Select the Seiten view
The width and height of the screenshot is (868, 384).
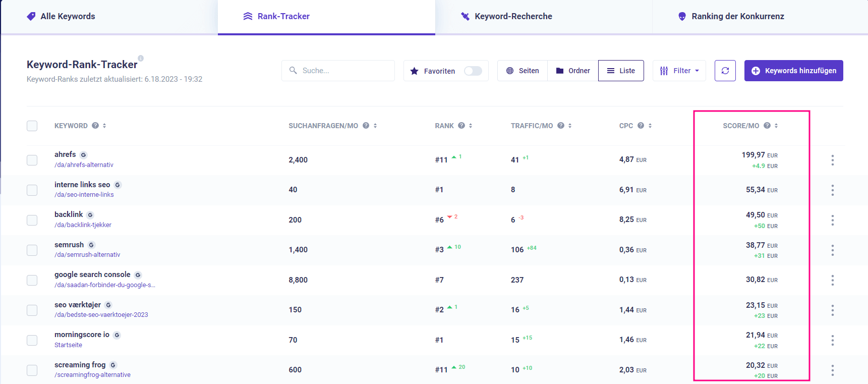[x=523, y=71]
